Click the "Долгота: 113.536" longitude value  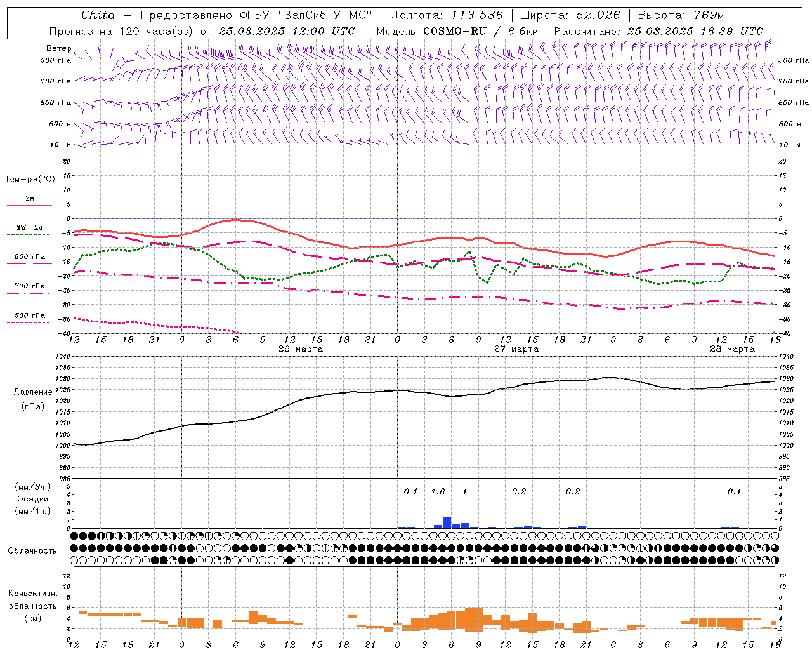[447, 15]
